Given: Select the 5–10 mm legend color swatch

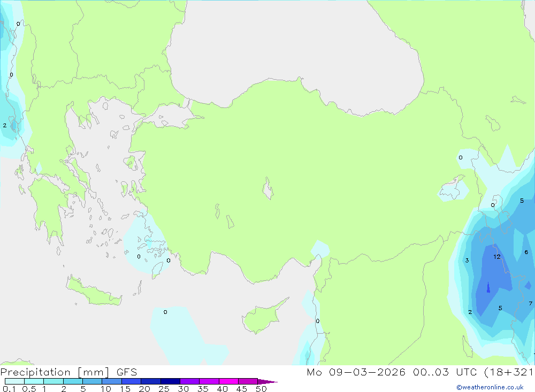Looking at the screenshot, I should click(93, 381).
